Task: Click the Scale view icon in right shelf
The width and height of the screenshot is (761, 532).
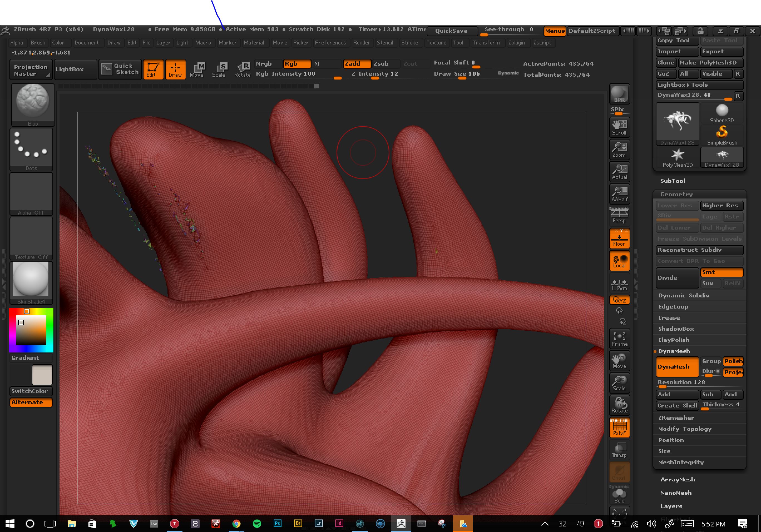Action: pyautogui.click(x=619, y=383)
